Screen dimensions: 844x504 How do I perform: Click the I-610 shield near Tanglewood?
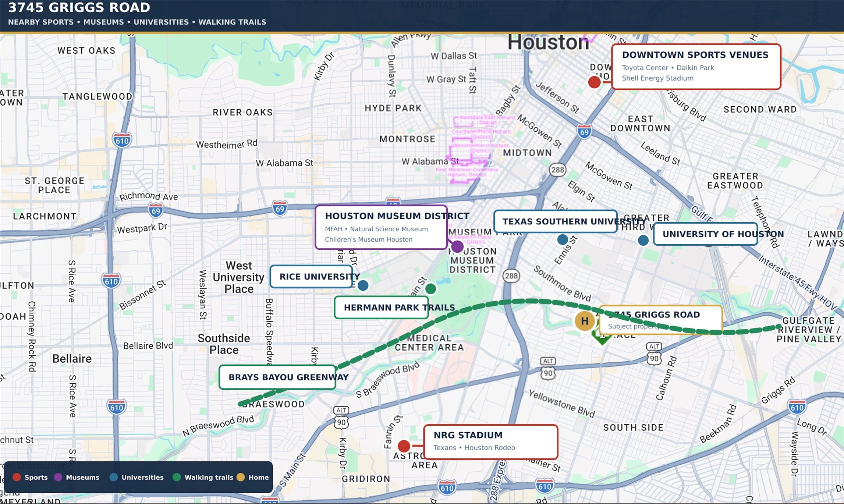(122, 140)
